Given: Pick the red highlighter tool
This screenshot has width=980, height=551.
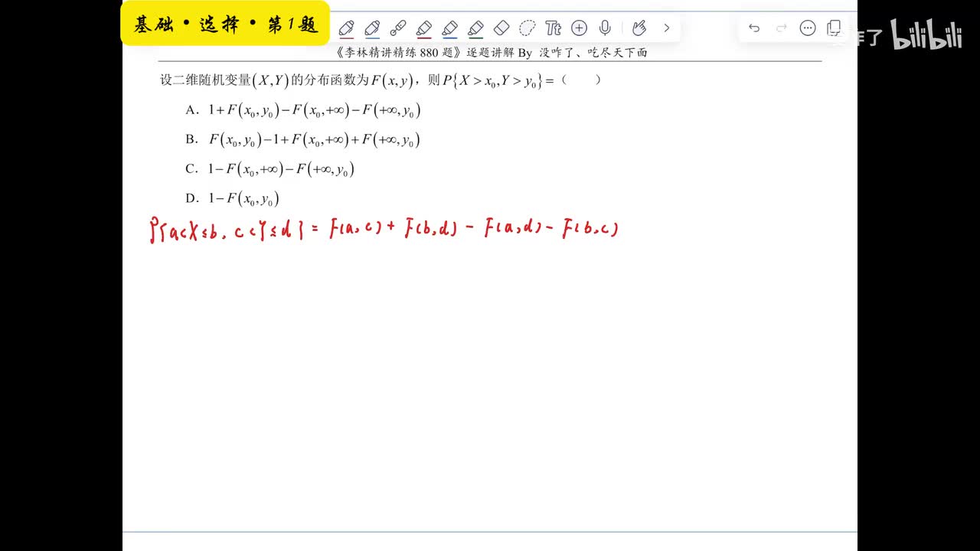Looking at the screenshot, I should [424, 28].
